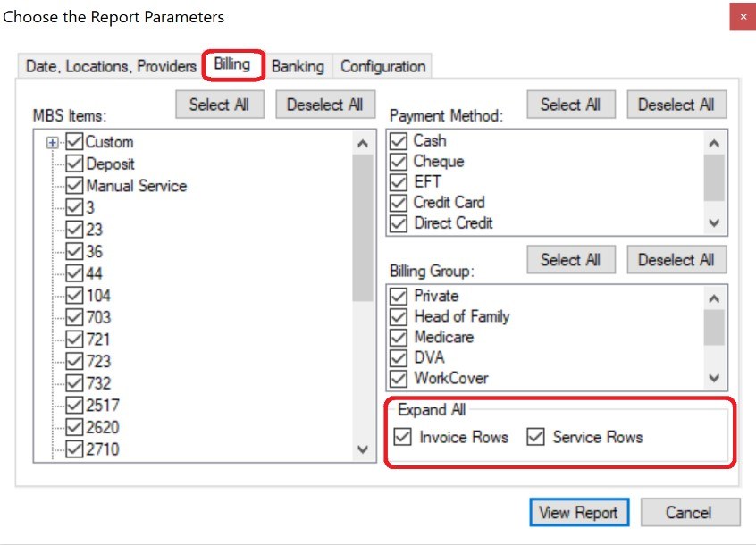The width and height of the screenshot is (756, 545).
Task: Open the Date, Locations, Providers tab
Action: pyautogui.click(x=111, y=66)
